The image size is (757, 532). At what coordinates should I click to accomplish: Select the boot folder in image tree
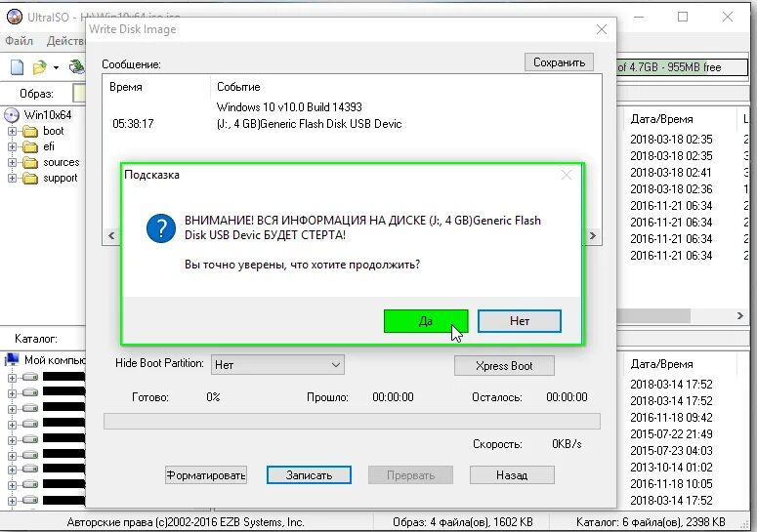coord(53,131)
